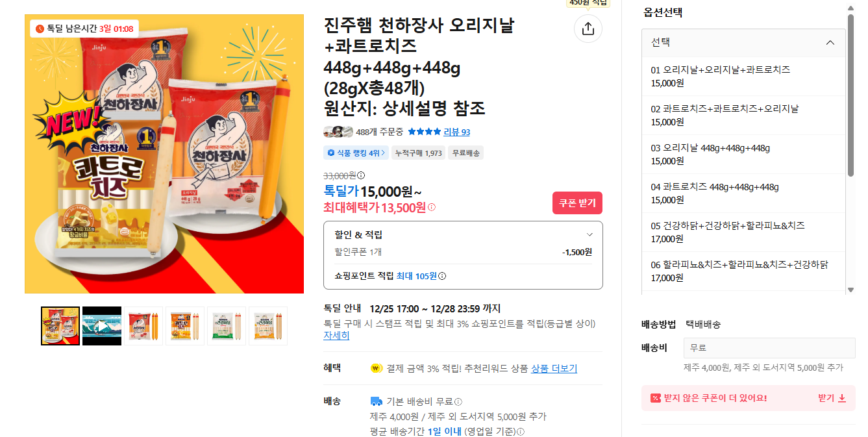Click the 자세히 link under 톡딜 안내

click(336, 336)
